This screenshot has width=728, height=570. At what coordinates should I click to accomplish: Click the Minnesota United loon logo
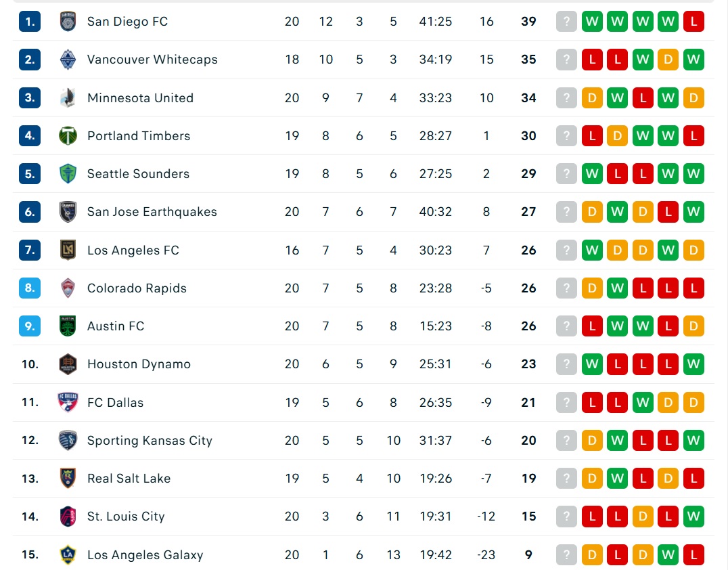[68, 98]
